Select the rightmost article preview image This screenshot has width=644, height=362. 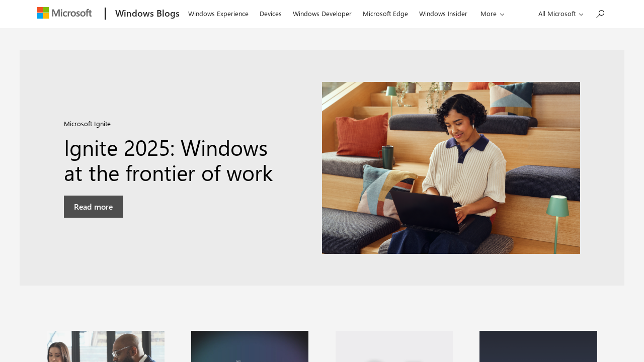(538, 346)
